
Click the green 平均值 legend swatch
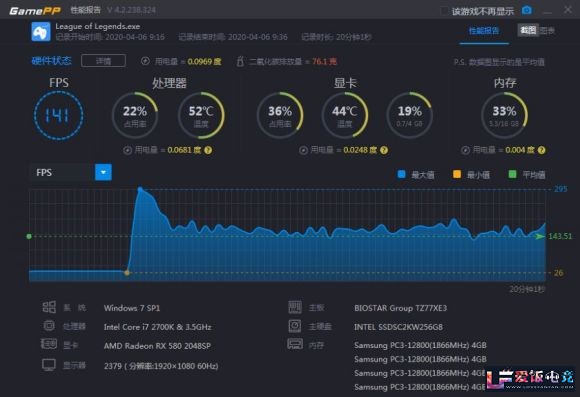pyautogui.click(x=513, y=174)
